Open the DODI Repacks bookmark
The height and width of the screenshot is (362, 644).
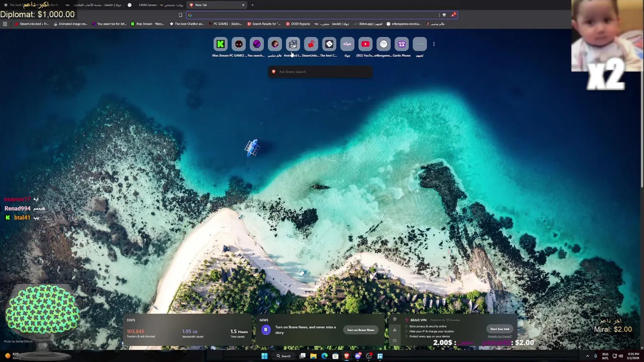pyautogui.click(x=298, y=24)
